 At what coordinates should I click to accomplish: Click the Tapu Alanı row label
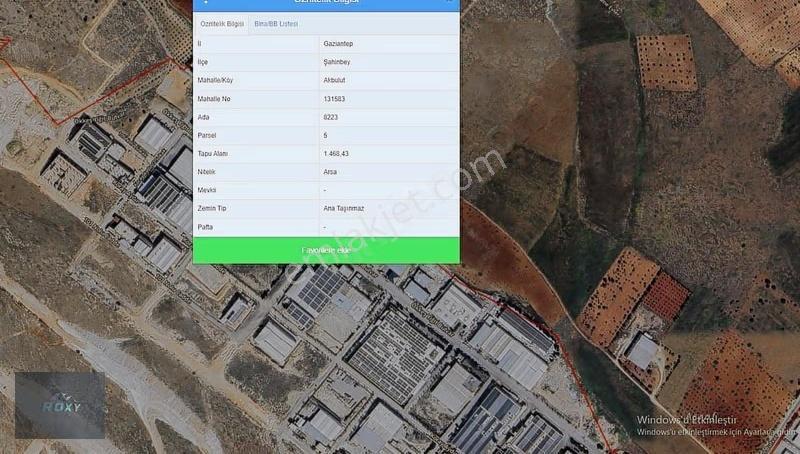[x=213, y=154]
